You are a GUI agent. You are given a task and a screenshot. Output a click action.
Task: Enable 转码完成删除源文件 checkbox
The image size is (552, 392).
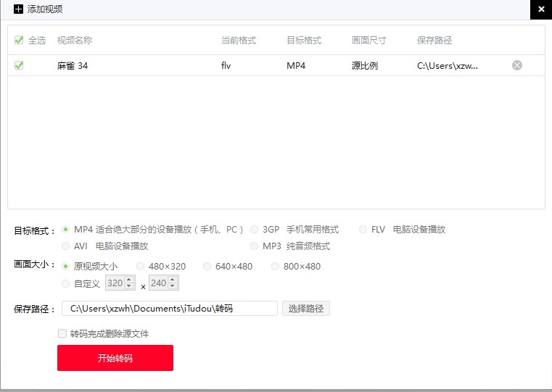pos(62,333)
